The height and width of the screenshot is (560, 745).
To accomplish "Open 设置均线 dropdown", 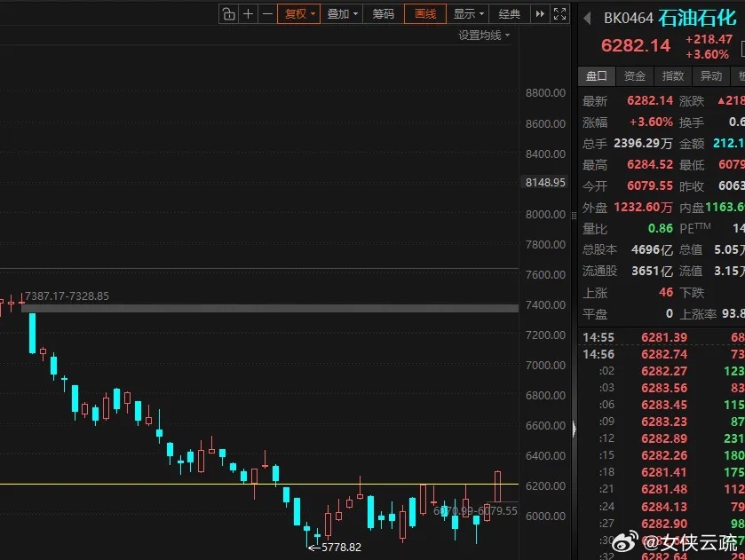I will 484,35.
